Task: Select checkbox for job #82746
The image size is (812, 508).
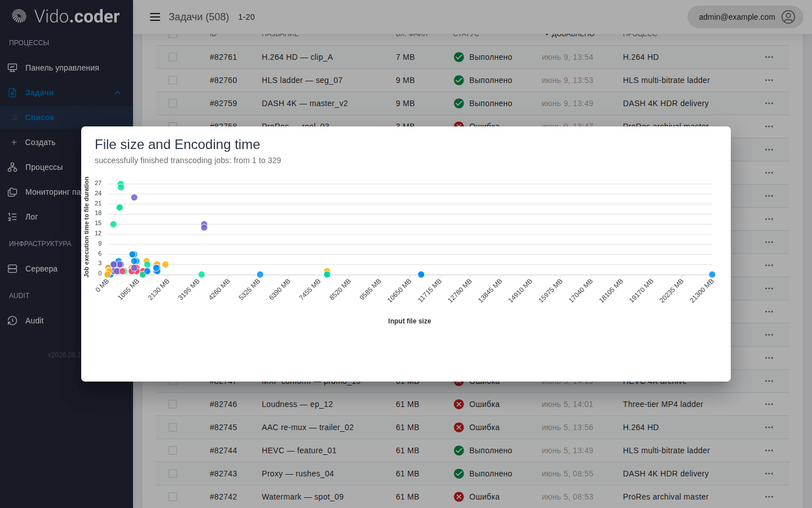Action: tap(173, 404)
